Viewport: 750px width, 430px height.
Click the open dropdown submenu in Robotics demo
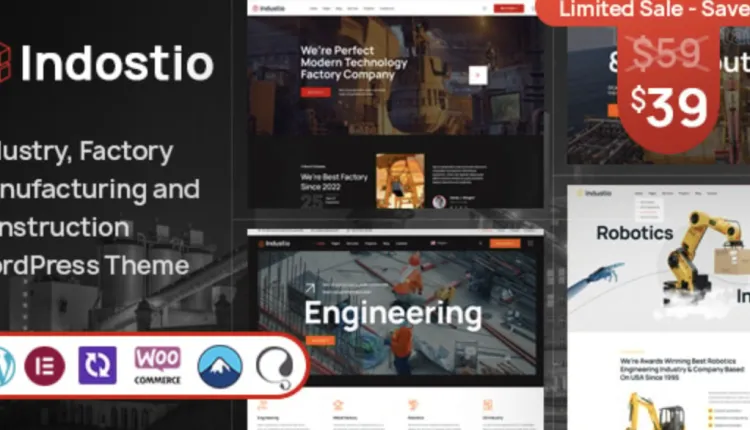(x=648, y=209)
